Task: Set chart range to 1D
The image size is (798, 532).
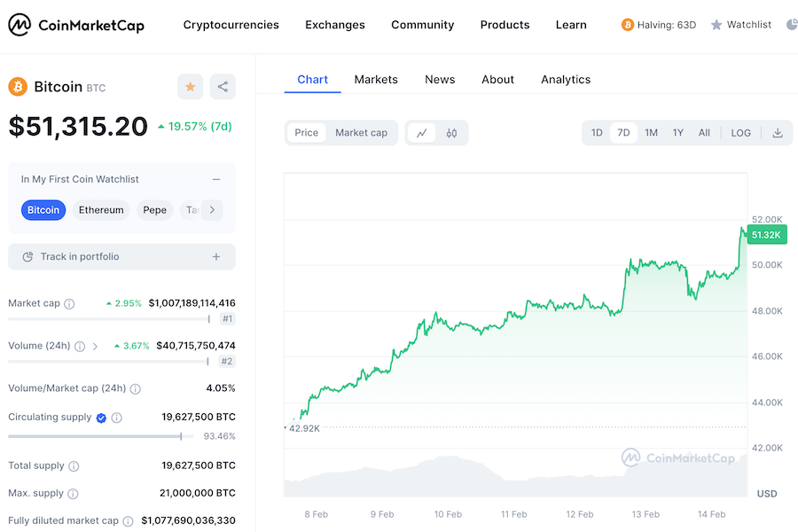Action: click(x=597, y=133)
